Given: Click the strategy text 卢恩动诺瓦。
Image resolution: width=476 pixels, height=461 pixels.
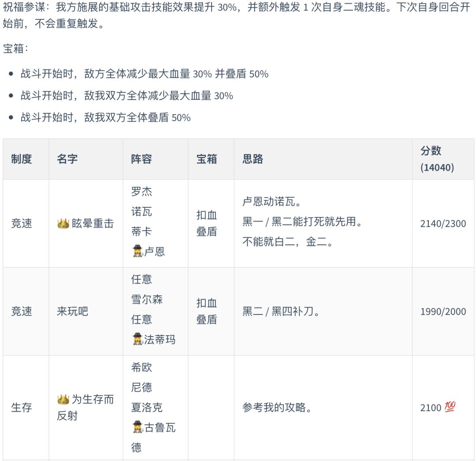Looking at the screenshot, I should click(271, 202).
